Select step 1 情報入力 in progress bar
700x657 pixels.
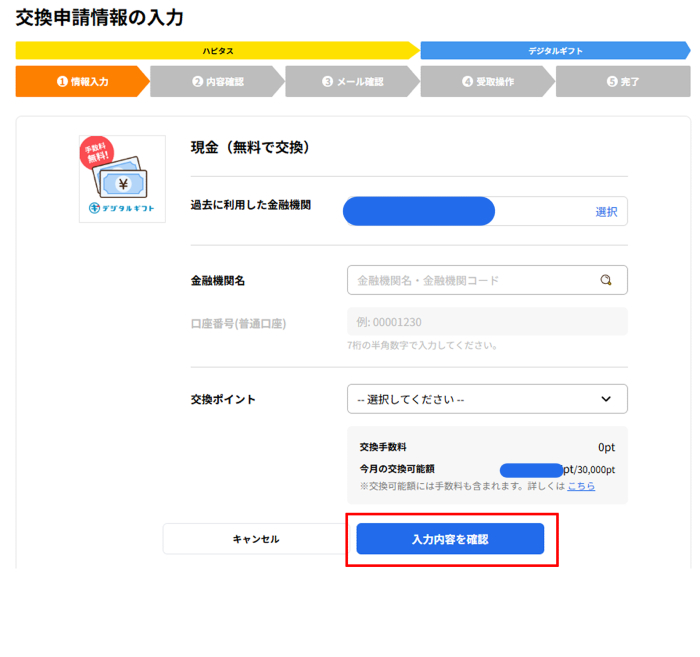(x=83, y=81)
